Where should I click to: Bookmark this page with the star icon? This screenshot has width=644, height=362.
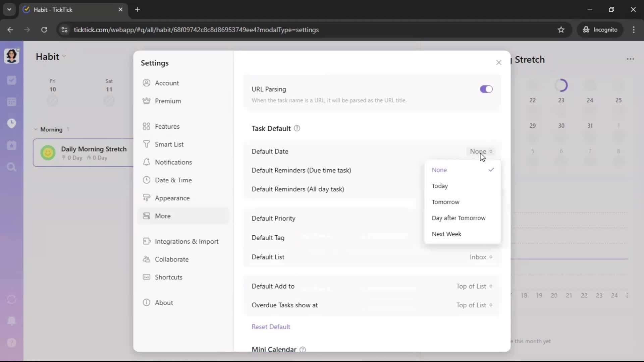click(x=561, y=30)
